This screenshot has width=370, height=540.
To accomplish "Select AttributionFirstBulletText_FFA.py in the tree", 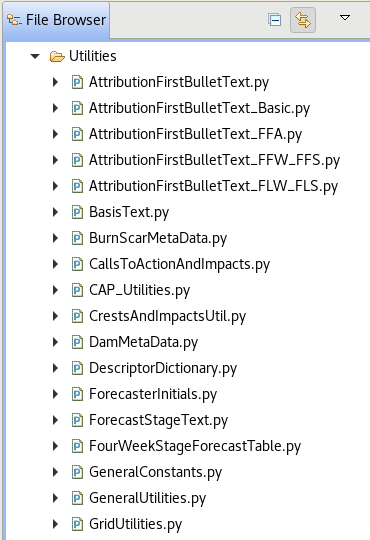I will click(195, 134).
